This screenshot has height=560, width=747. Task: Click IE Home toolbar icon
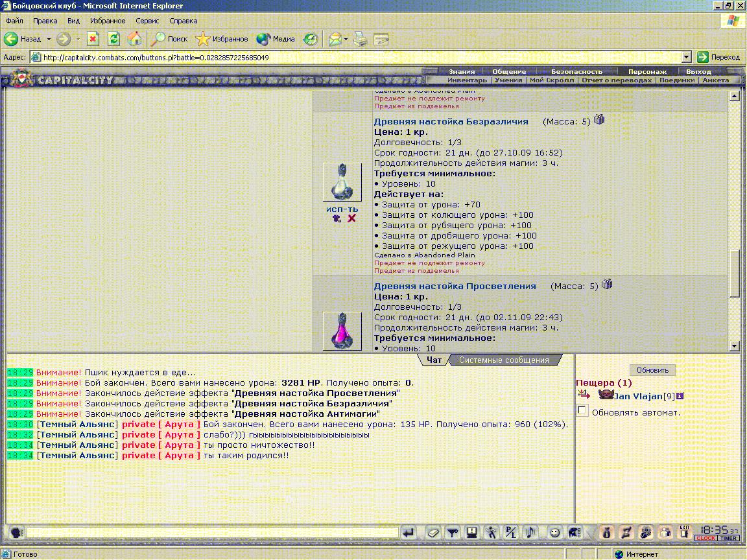click(x=134, y=39)
